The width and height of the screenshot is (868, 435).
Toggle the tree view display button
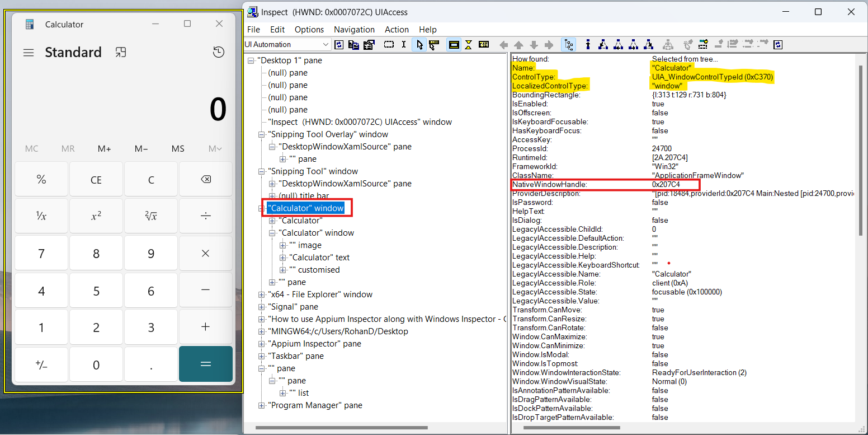569,45
